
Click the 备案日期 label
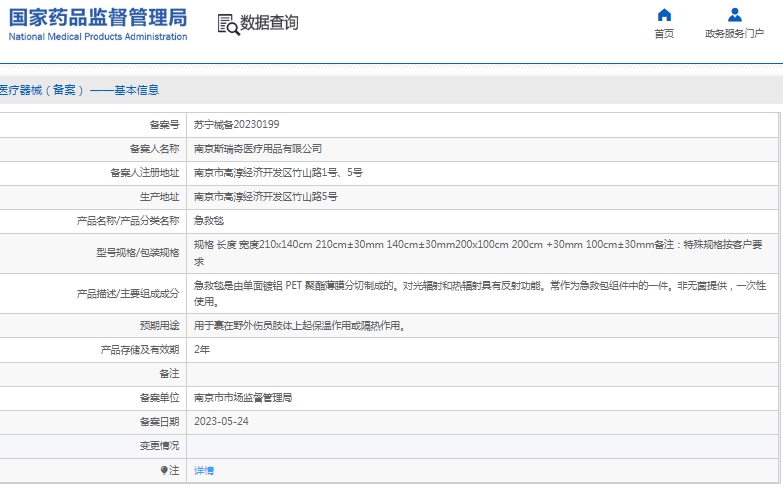point(159,422)
